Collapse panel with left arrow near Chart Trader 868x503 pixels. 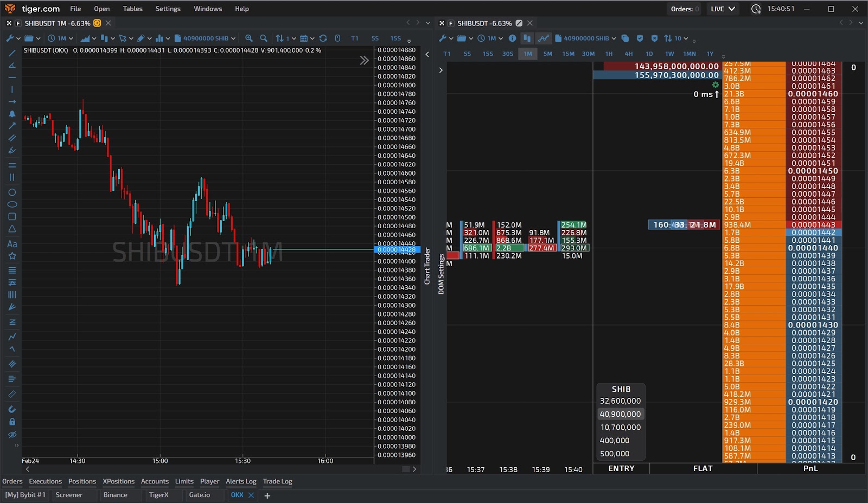[x=427, y=54]
